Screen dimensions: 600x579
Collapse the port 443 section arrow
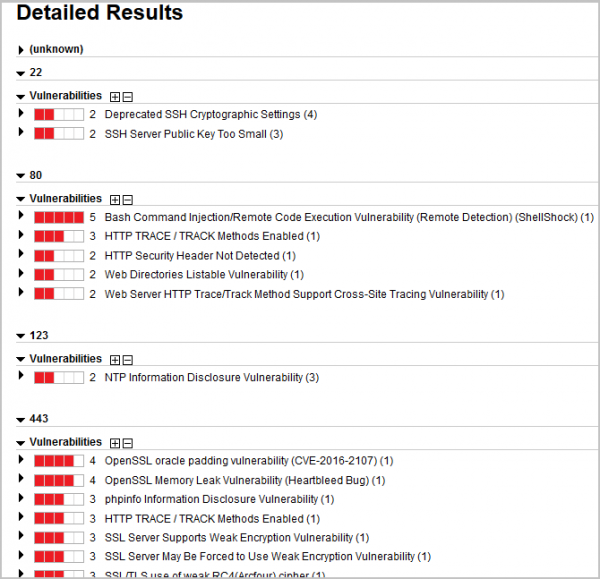[21, 419]
